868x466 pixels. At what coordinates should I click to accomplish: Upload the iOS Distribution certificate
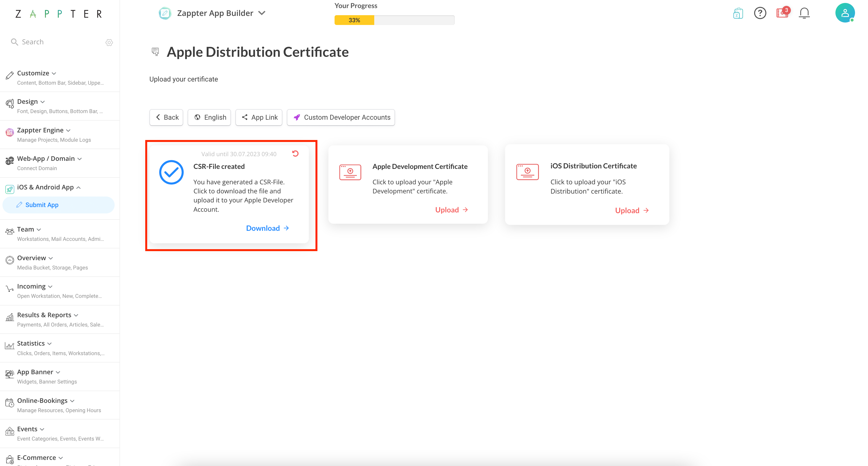pos(632,210)
